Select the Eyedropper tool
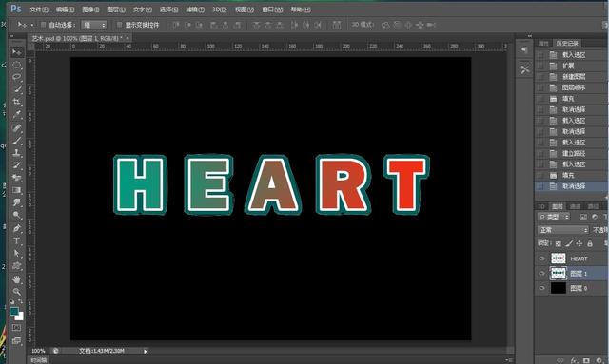The width and height of the screenshot is (609, 364). [x=16, y=115]
